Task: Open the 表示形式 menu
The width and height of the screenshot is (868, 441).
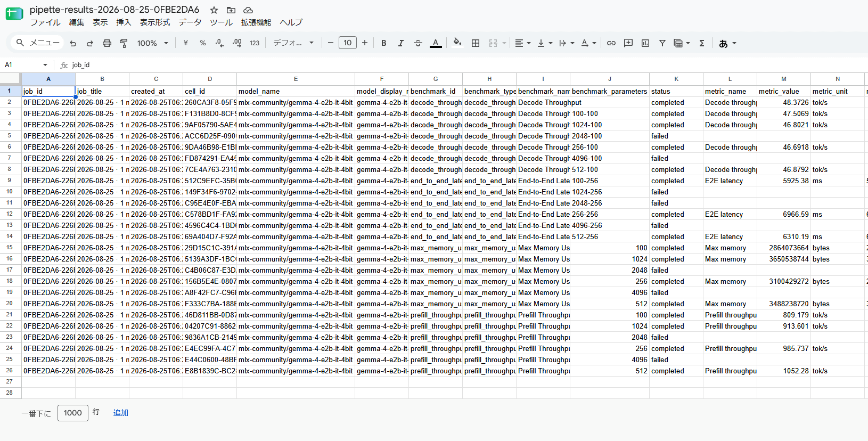Action: click(x=155, y=22)
